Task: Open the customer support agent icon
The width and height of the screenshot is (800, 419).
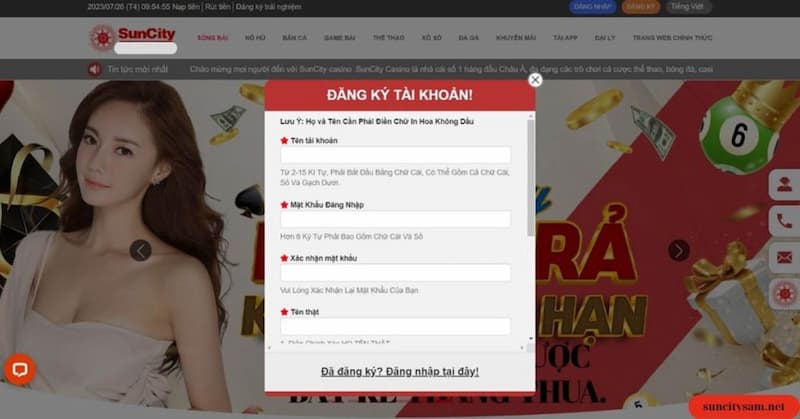Action: click(784, 184)
